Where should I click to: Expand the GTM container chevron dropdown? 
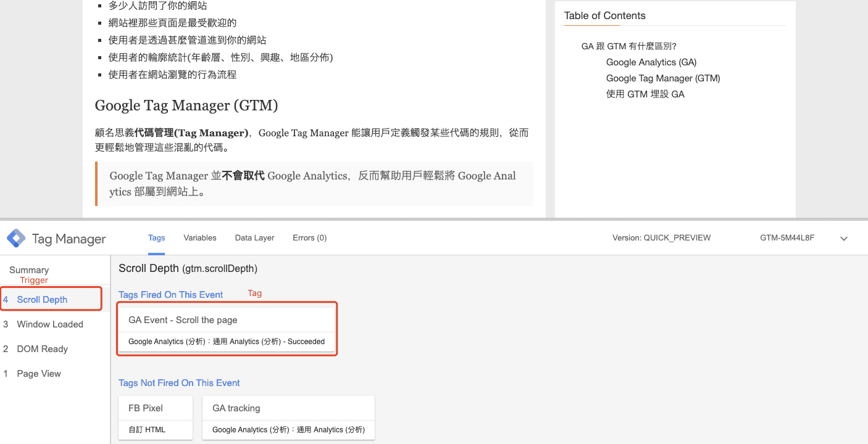pos(844,239)
